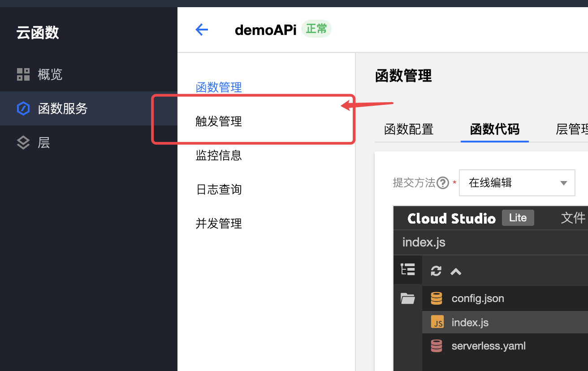Select the 函数代码 tab
This screenshot has width=588, height=371.
click(x=494, y=129)
